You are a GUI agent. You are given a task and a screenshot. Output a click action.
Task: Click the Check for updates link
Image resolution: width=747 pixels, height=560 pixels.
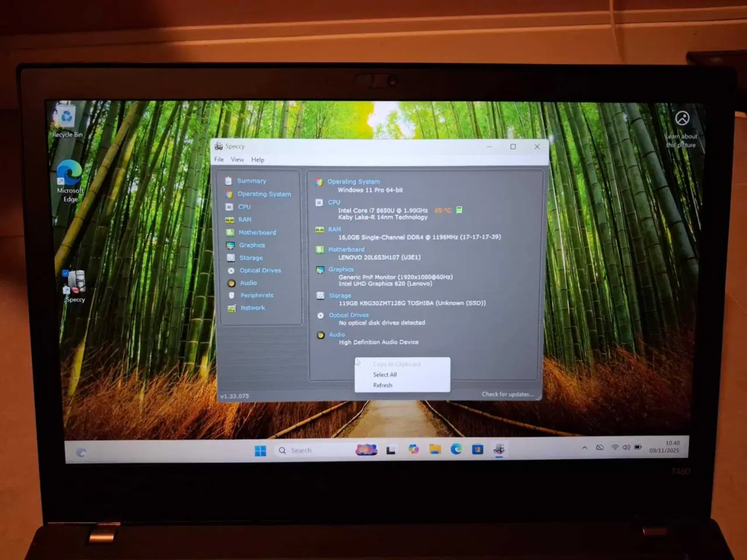(x=507, y=394)
